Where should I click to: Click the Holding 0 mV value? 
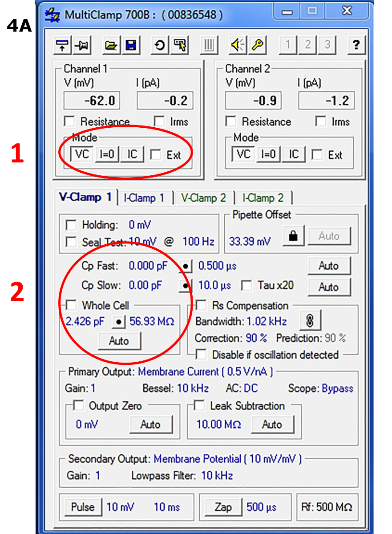tap(140, 225)
